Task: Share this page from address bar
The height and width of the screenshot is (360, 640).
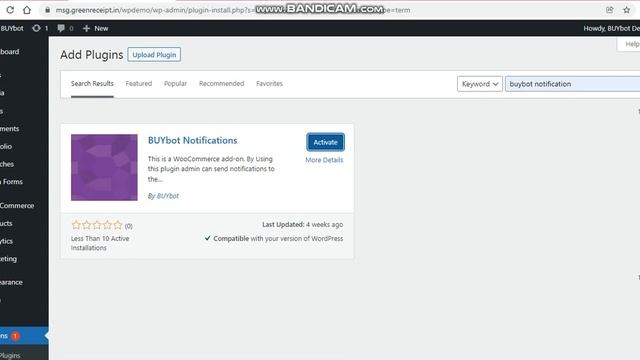Action: [610, 10]
